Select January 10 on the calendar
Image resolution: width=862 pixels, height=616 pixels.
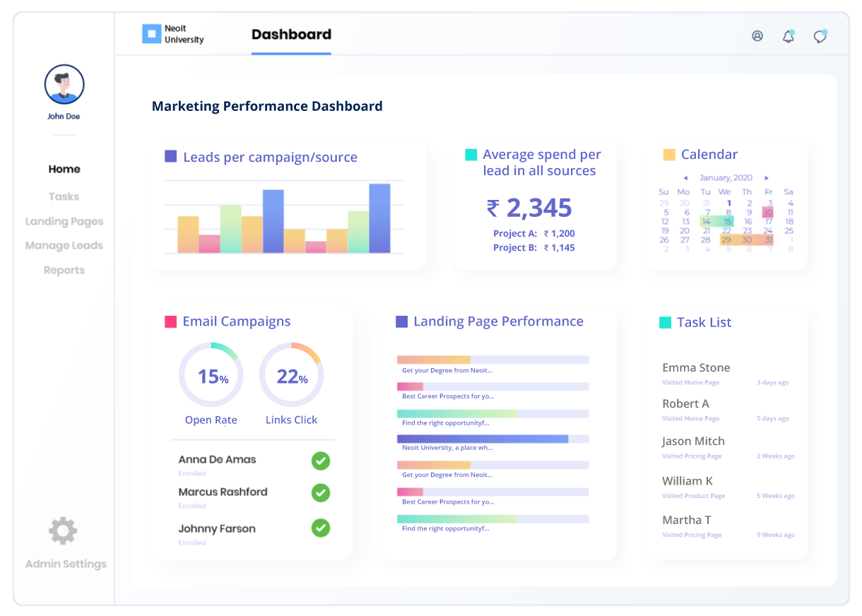coord(768,212)
